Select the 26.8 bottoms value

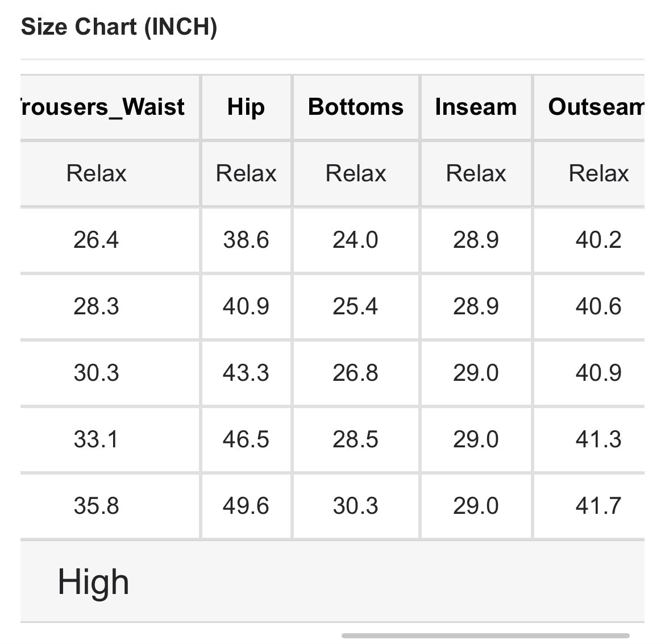(355, 373)
